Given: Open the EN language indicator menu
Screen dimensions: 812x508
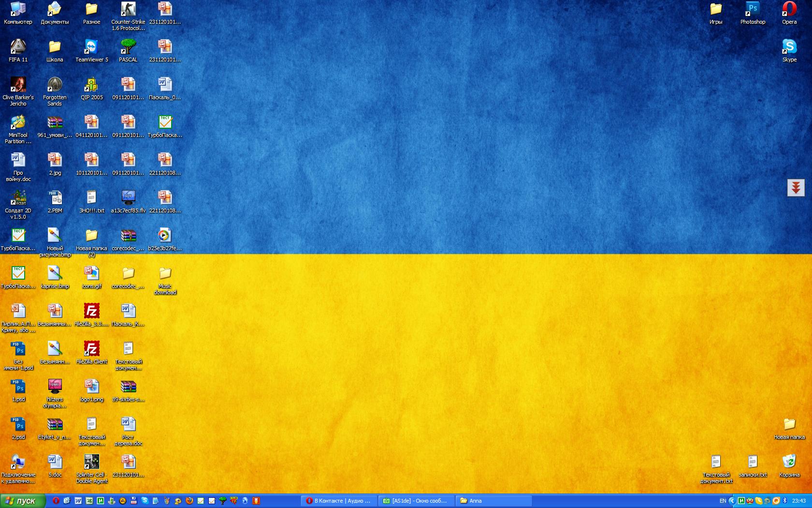Looking at the screenshot, I should (723, 501).
